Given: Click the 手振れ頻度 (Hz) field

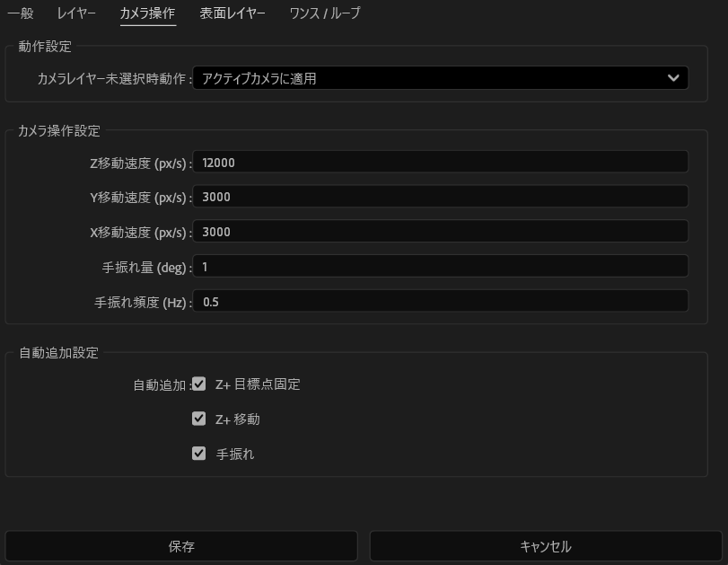Looking at the screenshot, I should (440, 302).
